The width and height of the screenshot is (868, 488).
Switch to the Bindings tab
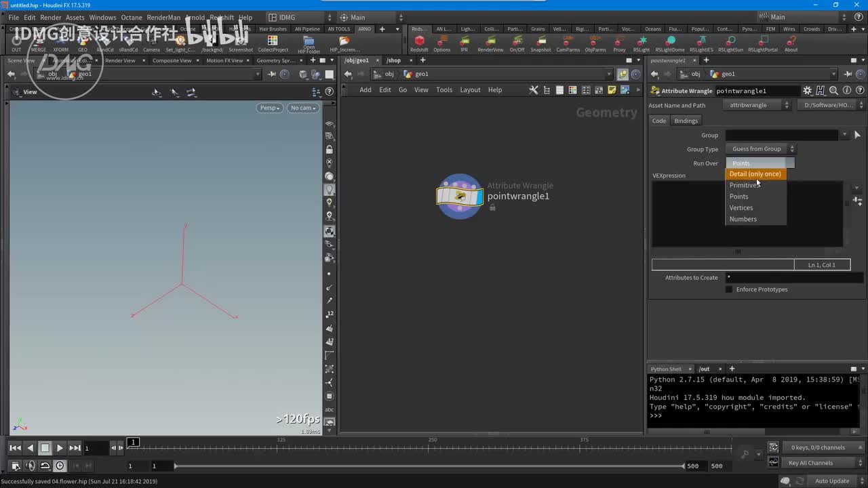[x=686, y=121]
